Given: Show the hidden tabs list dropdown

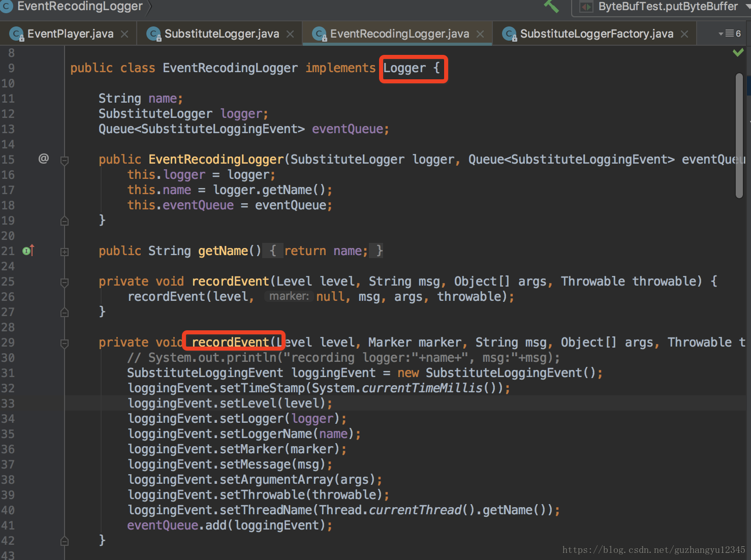Looking at the screenshot, I should (729, 34).
